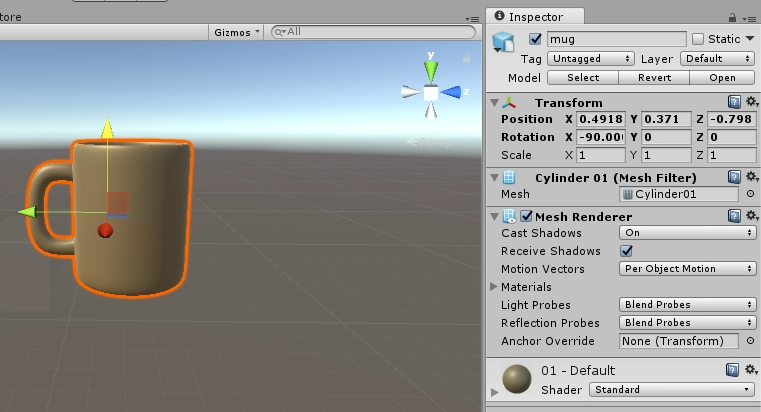The height and width of the screenshot is (412, 761).
Task: Click the blue Z axis cone on scene gizmo
Action: [x=451, y=92]
